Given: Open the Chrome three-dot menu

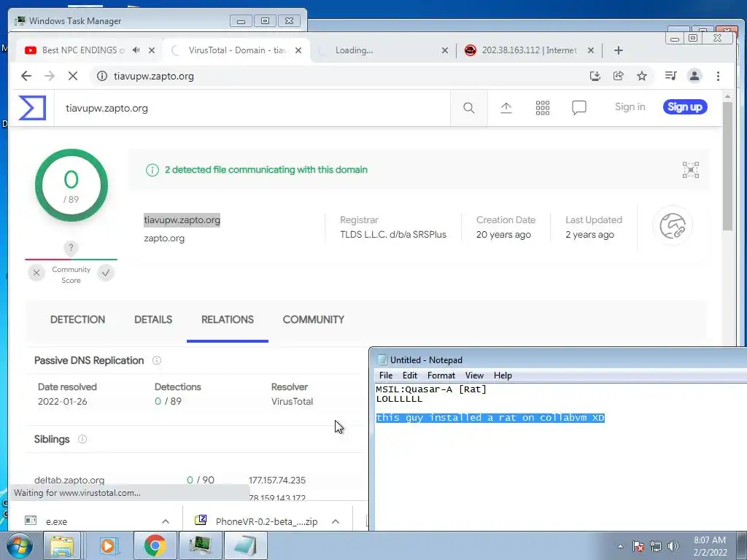Looking at the screenshot, I should pos(718,76).
